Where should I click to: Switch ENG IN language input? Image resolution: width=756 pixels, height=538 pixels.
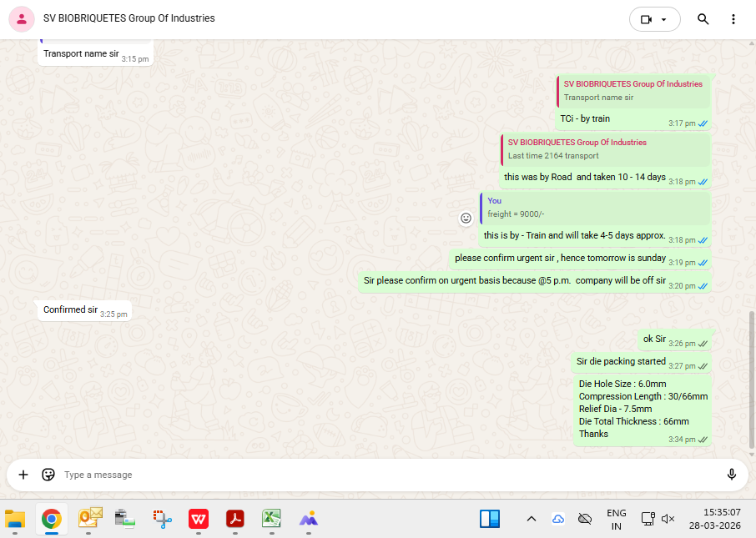(x=616, y=519)
